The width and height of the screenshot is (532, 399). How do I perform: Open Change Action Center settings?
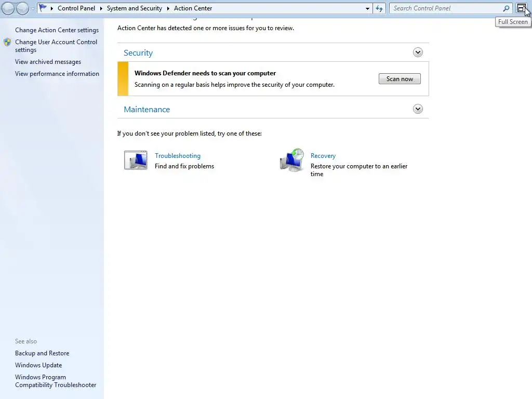(57, 30)
